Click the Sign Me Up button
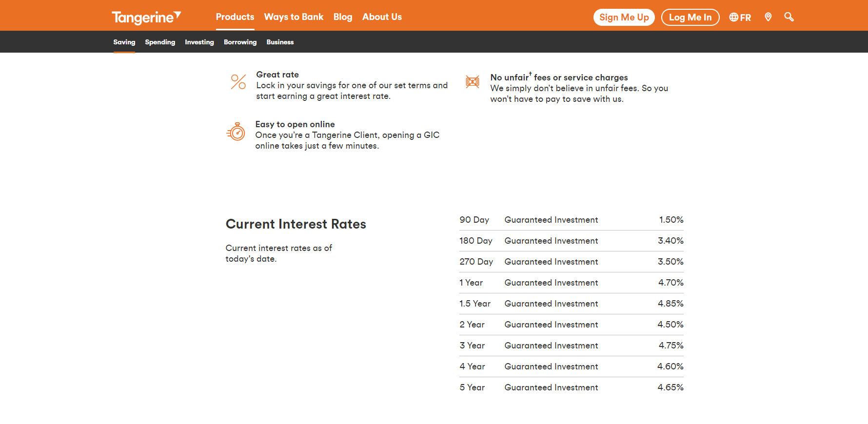This screenshot has width=868, height=424. click(x=624, y=17)
